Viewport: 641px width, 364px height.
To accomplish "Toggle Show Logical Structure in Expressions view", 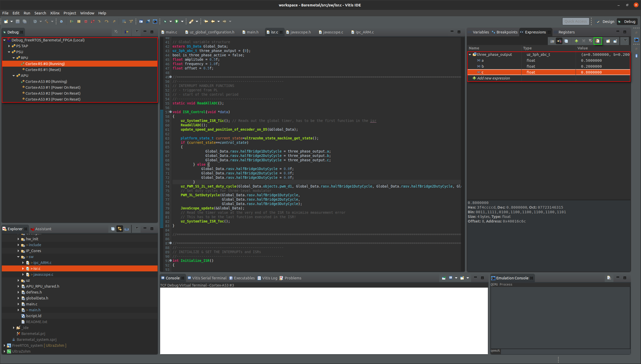I will click(x=559, y=41).
